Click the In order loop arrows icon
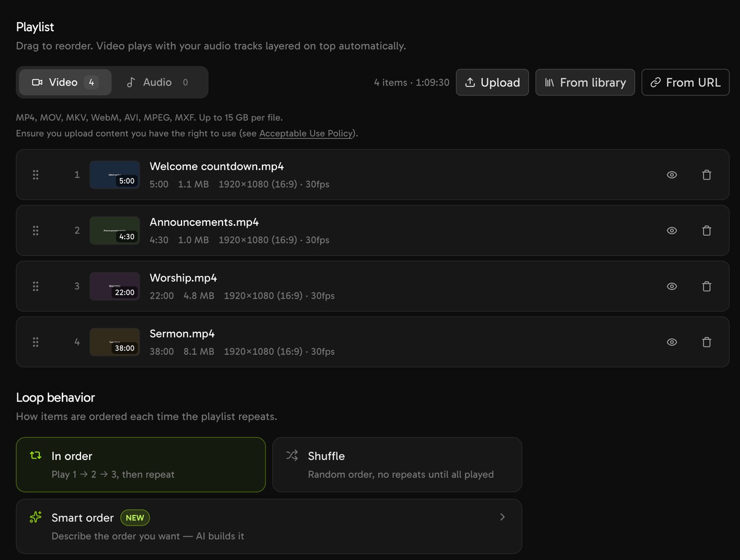The height and width of the screenshot is (560, 740). coord(36,455)
